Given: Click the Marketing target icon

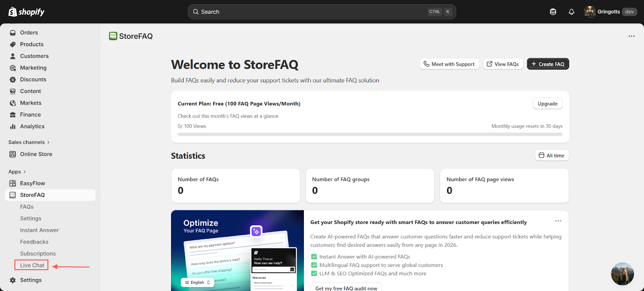Looking at the screenshot, I should point(13,68).
